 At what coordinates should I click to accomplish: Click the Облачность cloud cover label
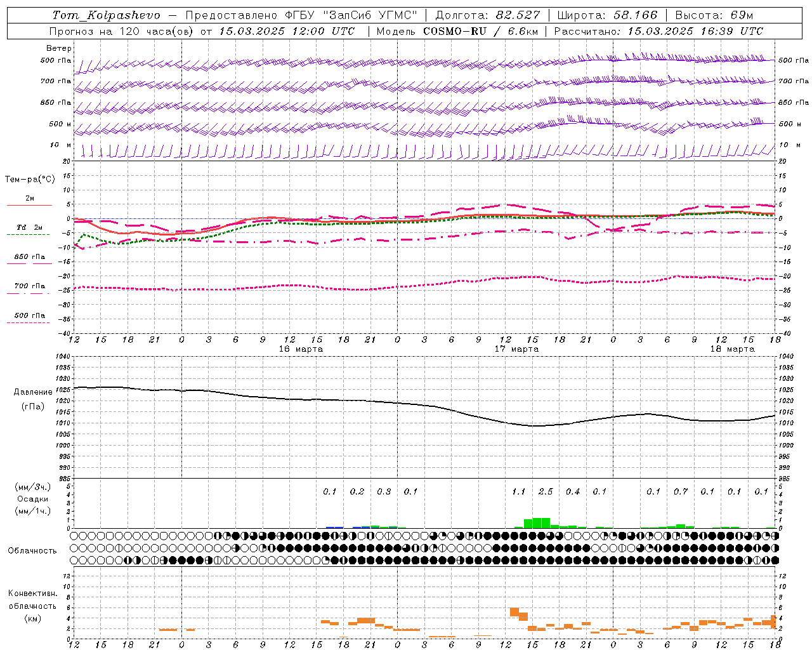tap(32, 551)
